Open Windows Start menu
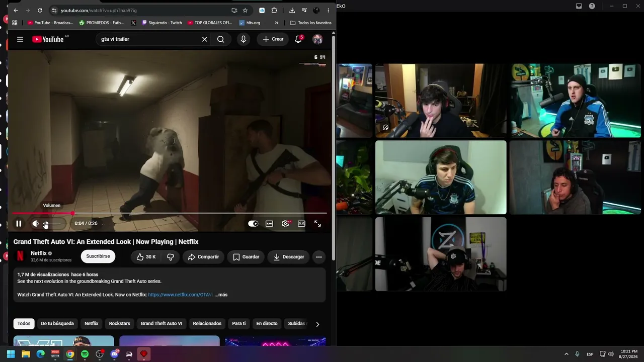Screen dimensions: 644x362 coord(11,354)
